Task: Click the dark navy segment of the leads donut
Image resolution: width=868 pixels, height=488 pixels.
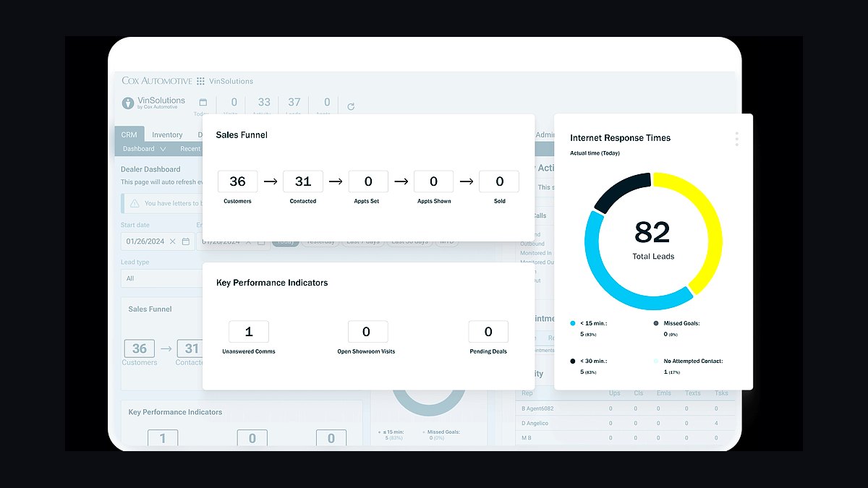Action: click(x=620, y=189)
